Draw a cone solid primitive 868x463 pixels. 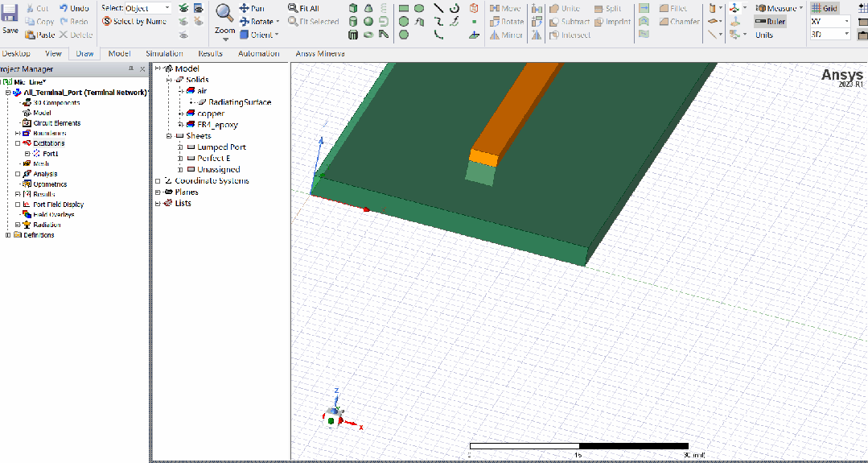pos(368,8)
